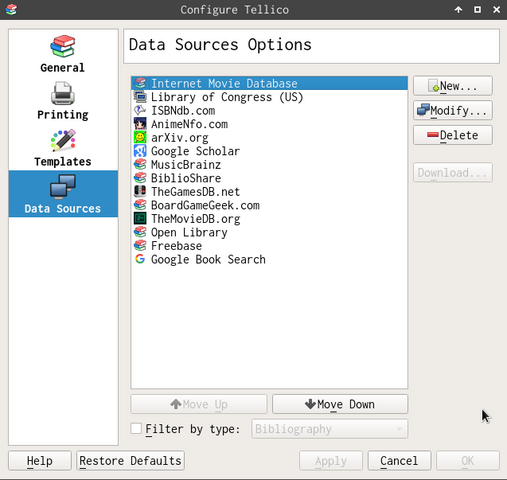Click the Google Scholar source icon
Image resolution: width=507 pixels, height=480 pixels.
[140, 151]
